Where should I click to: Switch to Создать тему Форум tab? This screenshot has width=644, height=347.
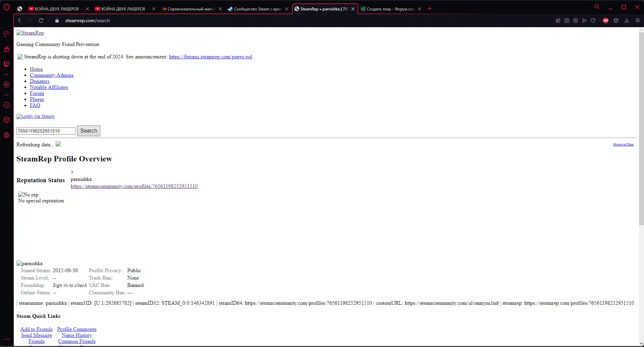pos(390,9)
